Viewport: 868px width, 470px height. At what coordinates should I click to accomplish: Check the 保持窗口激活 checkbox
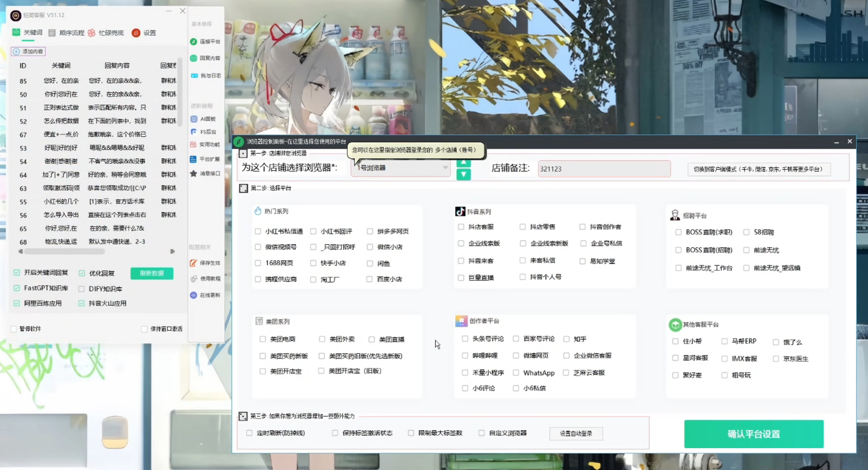[x=144, y=329]
